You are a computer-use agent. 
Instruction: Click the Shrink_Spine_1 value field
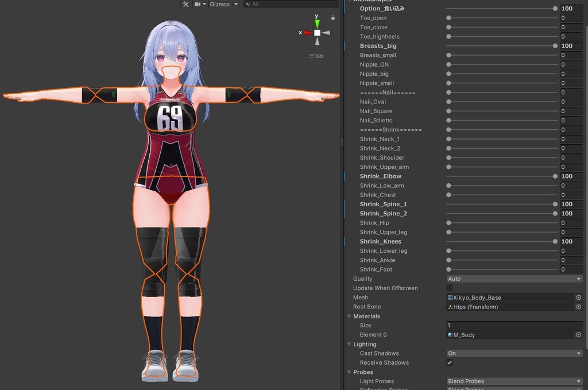(571, 204)
